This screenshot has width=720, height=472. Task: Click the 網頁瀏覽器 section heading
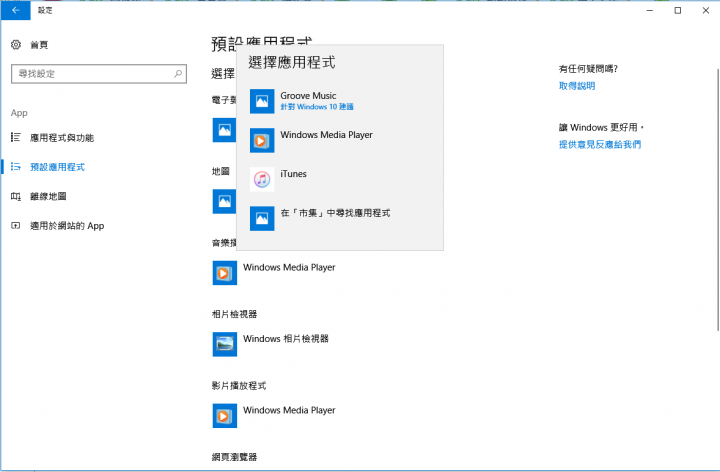pyautogui.click(x=234, y=457)
